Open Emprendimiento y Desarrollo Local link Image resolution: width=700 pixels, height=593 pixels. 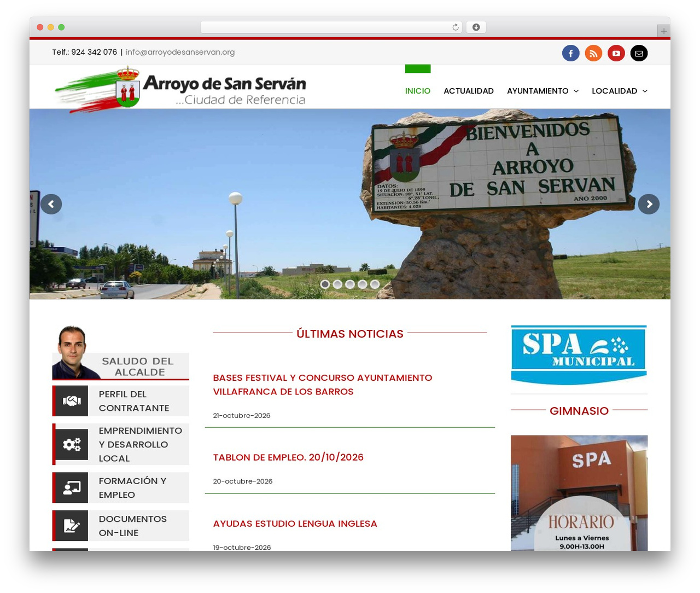(x=141, y=444)
